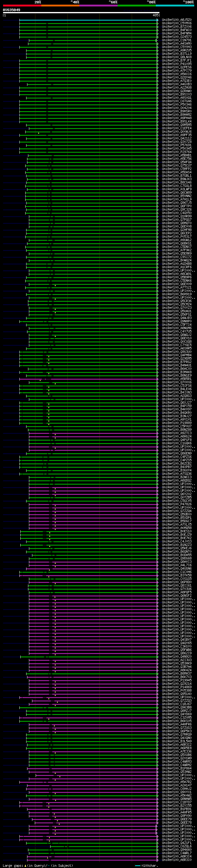Click UniRef100_A7PI79 hit label
The height and width of the screenshot is (868, 197).
[x=177, y=71]
